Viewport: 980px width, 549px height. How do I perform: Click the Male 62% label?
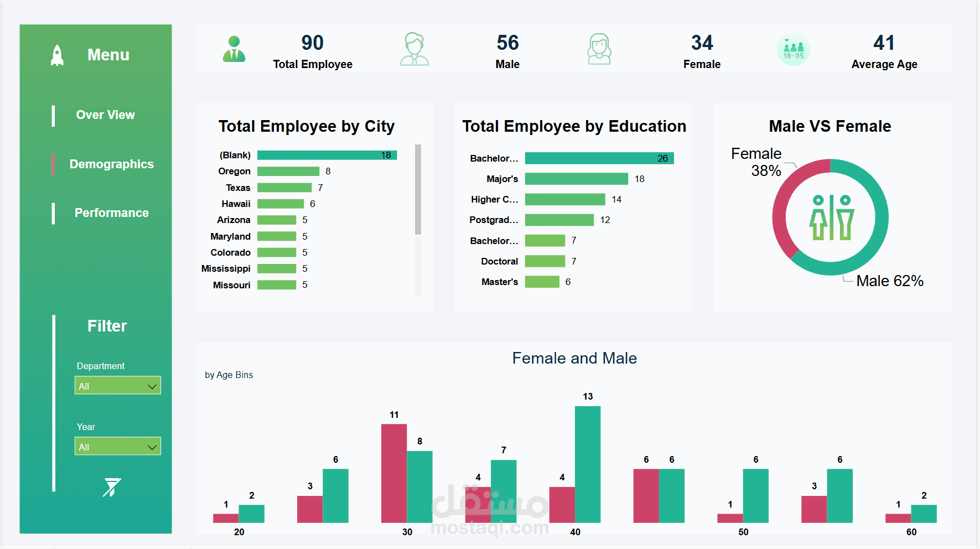pos(890,281)
